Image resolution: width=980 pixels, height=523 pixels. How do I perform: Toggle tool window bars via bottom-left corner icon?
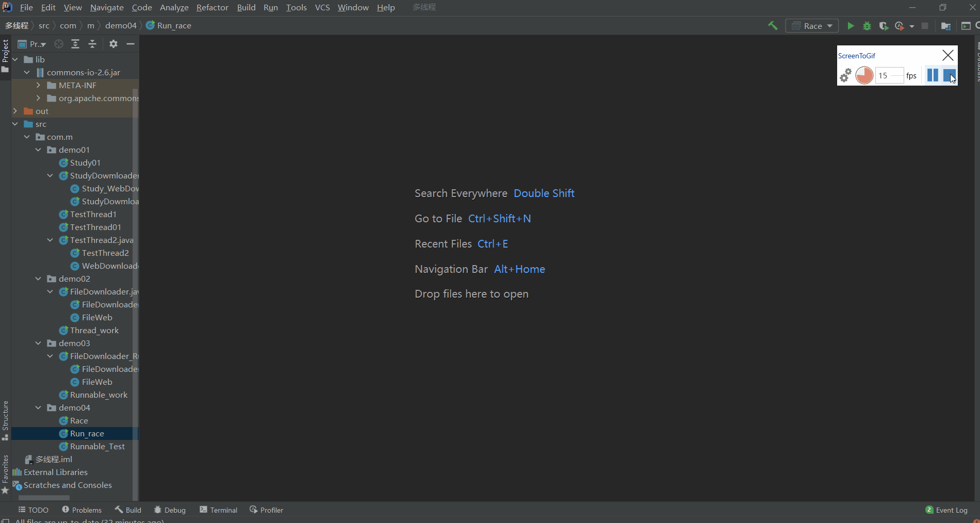point(5,520)
